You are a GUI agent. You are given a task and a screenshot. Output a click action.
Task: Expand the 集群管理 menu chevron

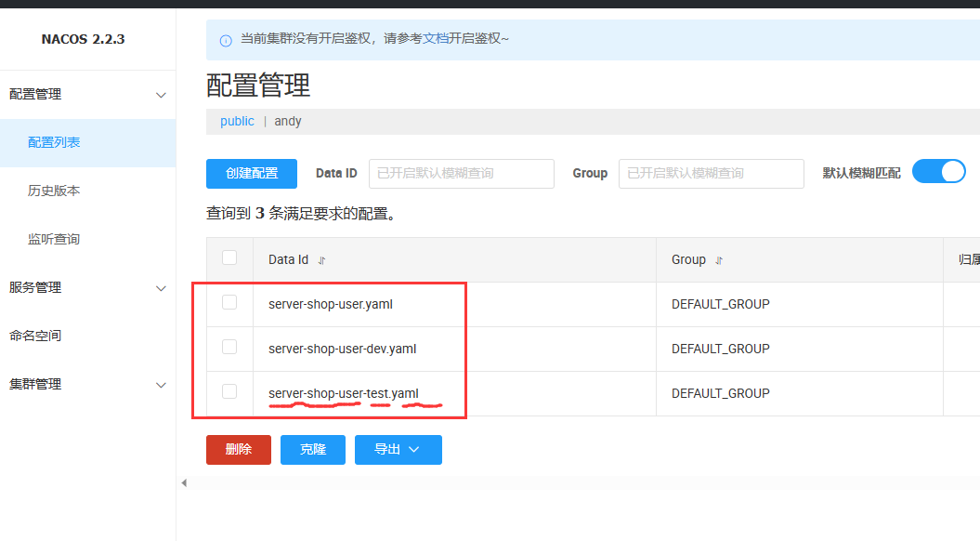tap(161, 385)
